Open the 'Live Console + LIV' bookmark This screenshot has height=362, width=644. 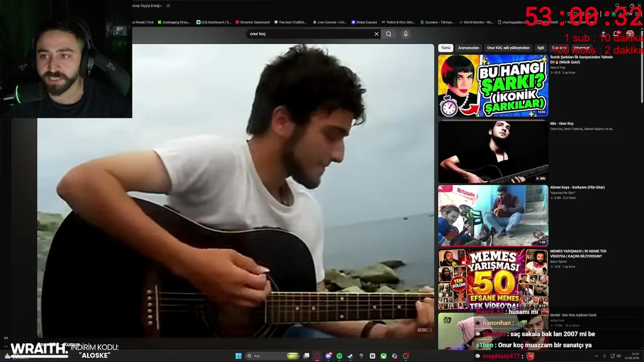coord(330,22)
